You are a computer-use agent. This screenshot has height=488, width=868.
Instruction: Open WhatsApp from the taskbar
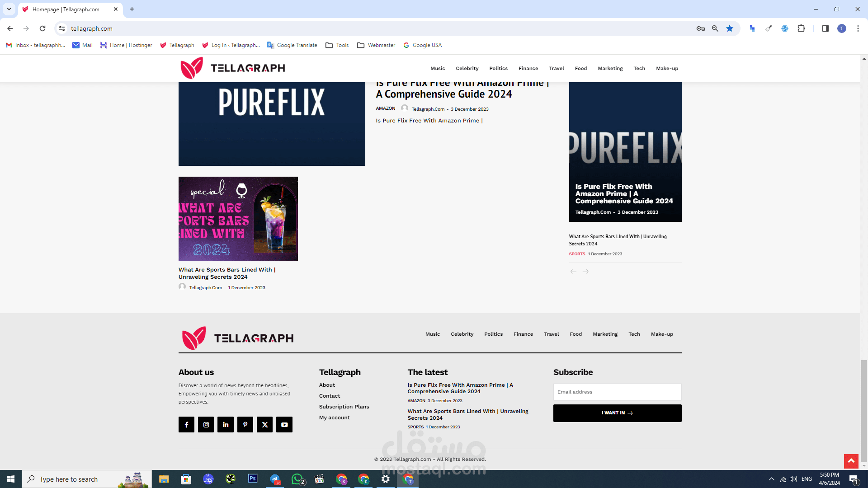point(297,479)
